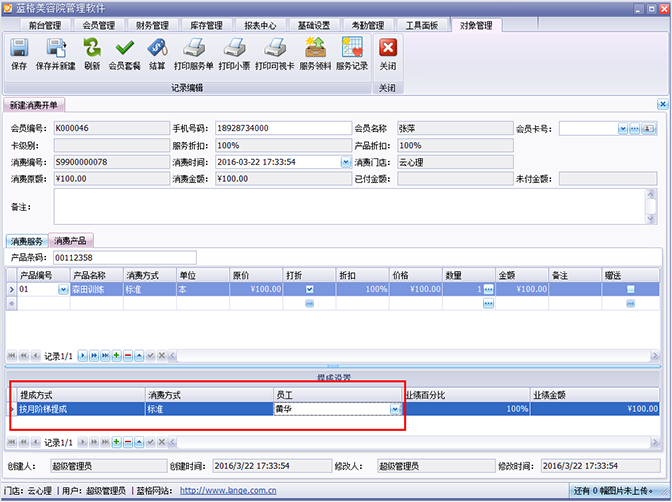Click the edit (up arrow) button in the product navigator

click(x=139, y=356)
